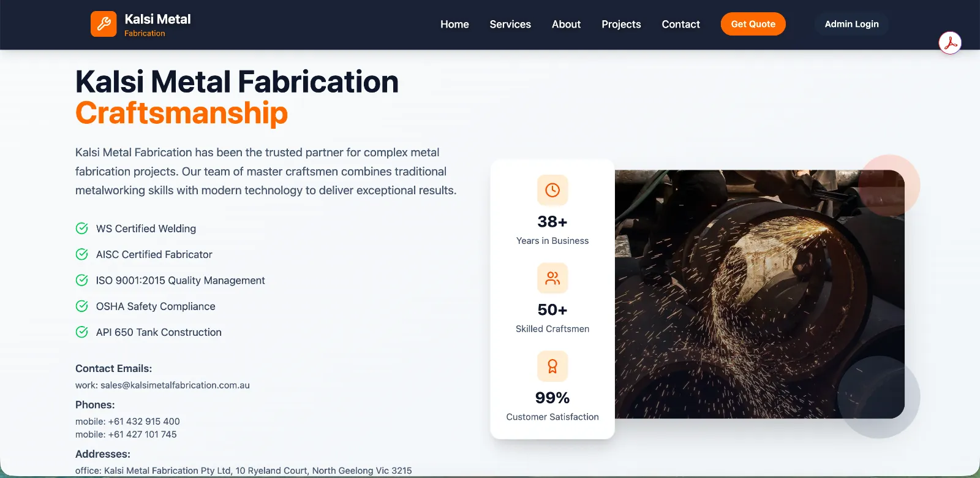Click checkmark icon beside AISC Certified Fabricator

click(81, 254)
